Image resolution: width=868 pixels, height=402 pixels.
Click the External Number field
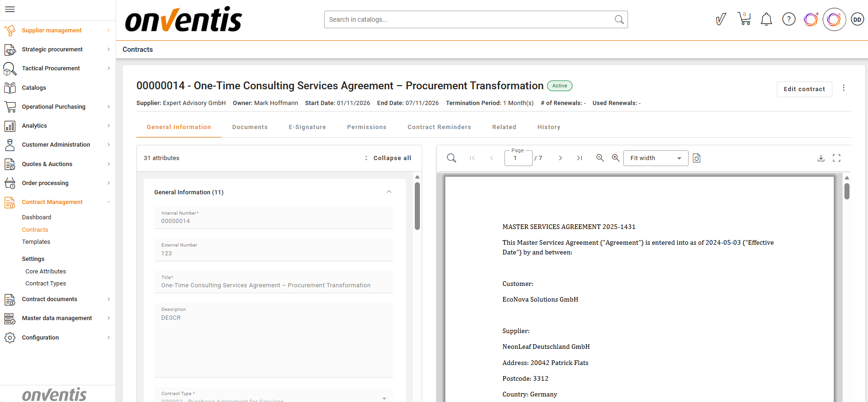(x=274, y=250)
